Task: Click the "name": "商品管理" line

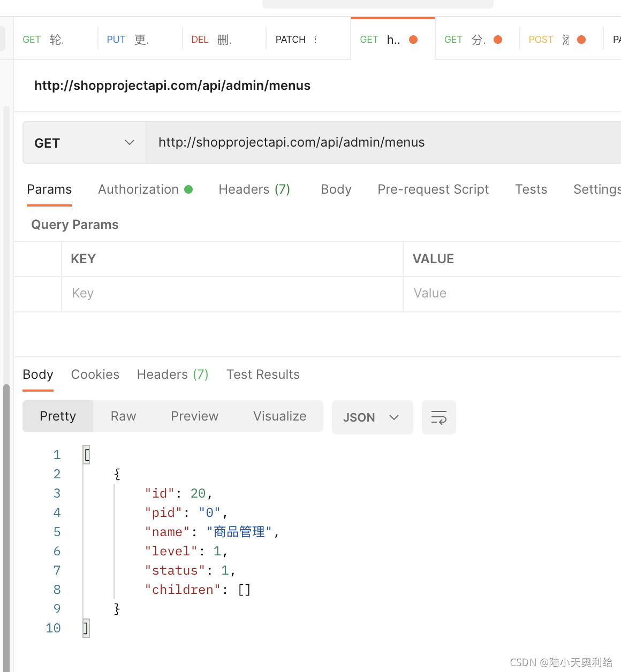Action: (212, 532)
